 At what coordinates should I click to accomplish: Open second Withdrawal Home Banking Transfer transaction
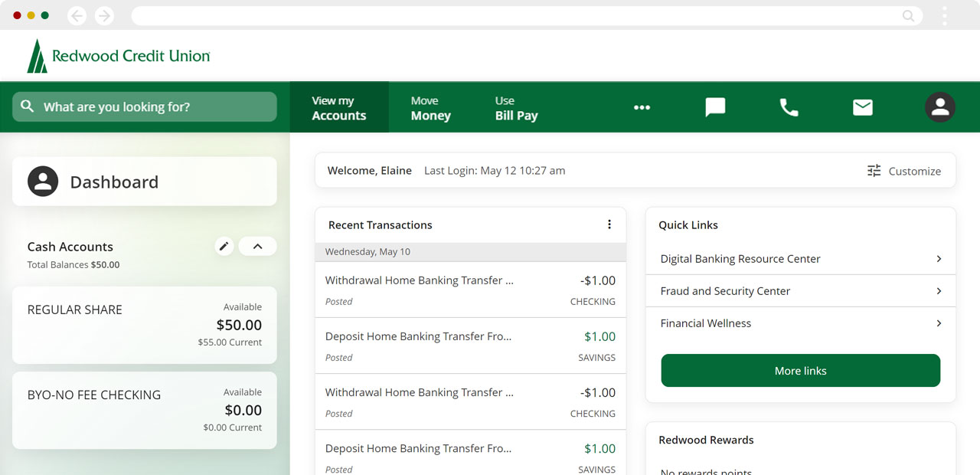coord(471,401)
